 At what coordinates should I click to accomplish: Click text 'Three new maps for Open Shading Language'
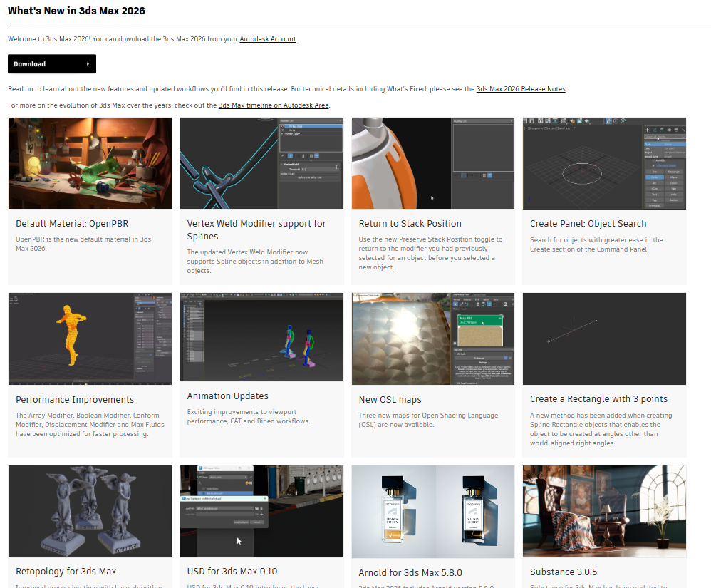pyautogui.click(x=428, y=415)
